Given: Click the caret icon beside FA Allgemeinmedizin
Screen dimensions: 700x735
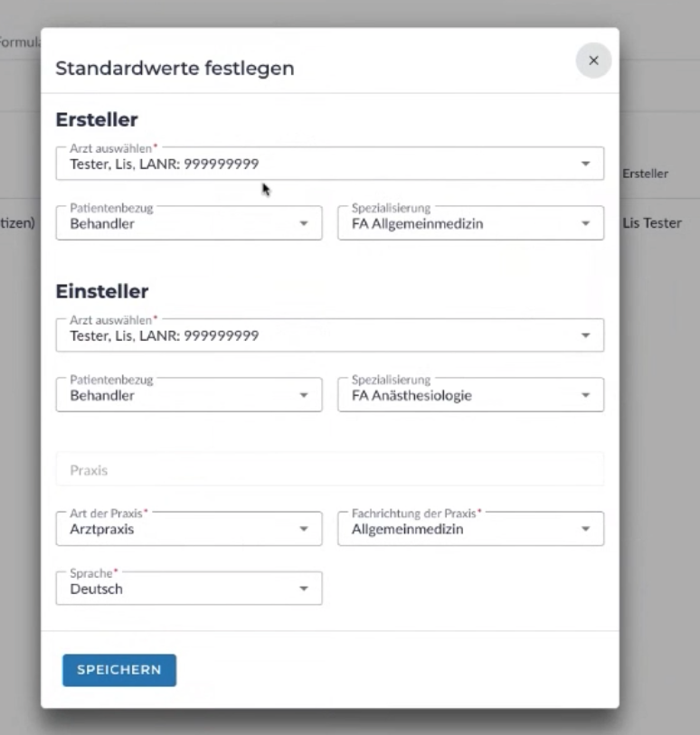Looking at the screenshot, I should pos(585,223).
